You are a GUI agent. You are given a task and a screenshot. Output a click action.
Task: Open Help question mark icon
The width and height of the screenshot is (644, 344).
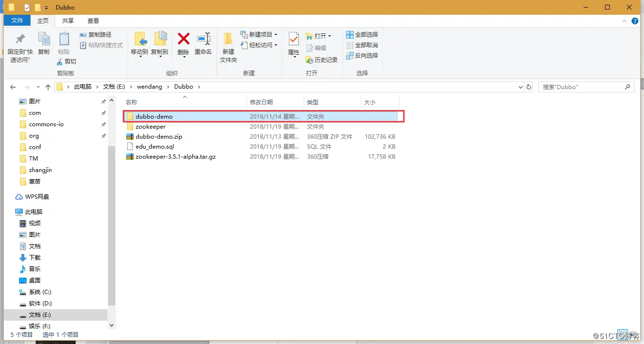point(635,21)
